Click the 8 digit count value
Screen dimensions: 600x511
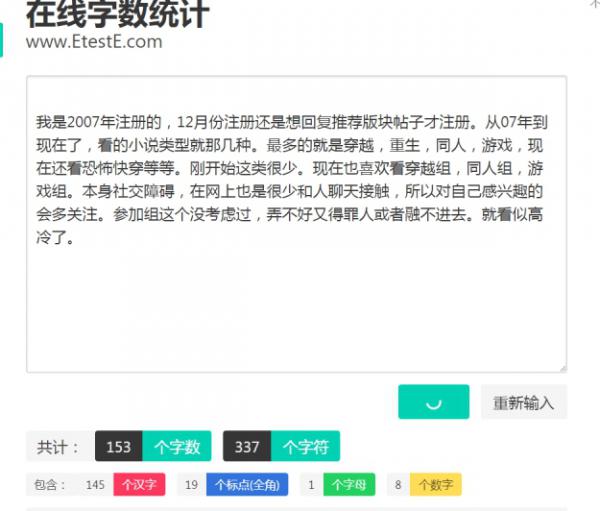point(398,485)
